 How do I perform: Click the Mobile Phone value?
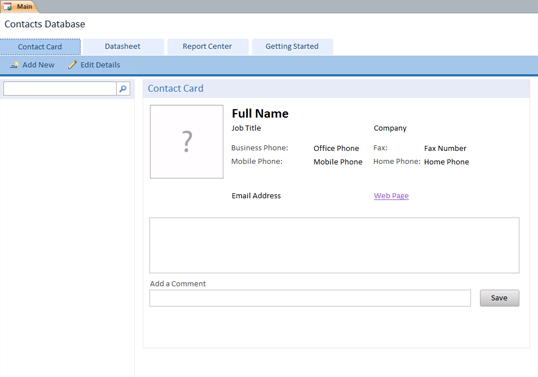point(338,162)
